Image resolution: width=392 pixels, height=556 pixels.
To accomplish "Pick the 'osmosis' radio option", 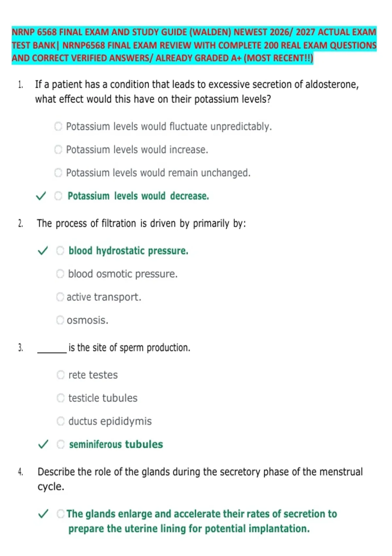I will [60, 320].
